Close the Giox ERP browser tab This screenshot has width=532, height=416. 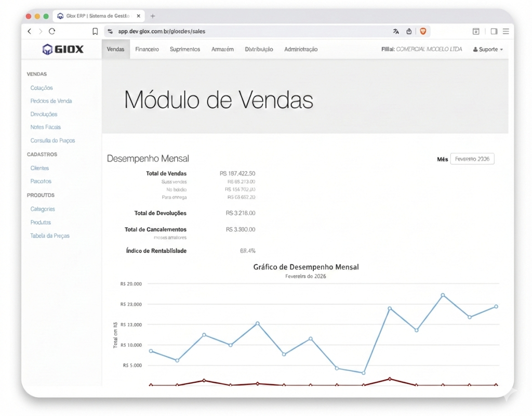[x=138, y=16]
